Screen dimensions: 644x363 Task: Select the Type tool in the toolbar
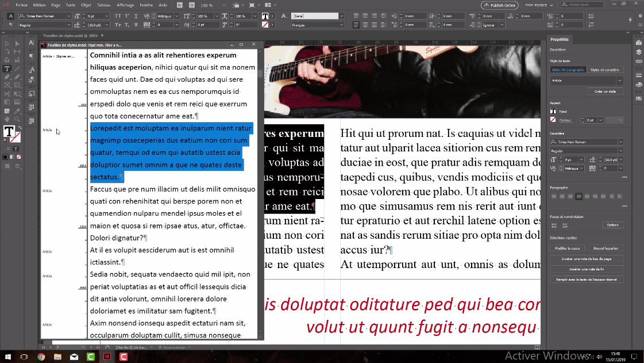[7, 69]
